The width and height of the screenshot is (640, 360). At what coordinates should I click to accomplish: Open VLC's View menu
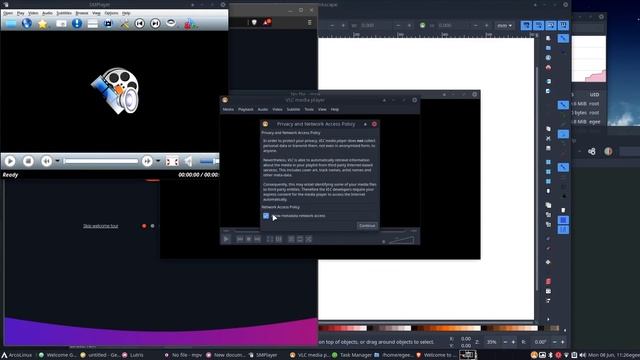pos(322,109)
